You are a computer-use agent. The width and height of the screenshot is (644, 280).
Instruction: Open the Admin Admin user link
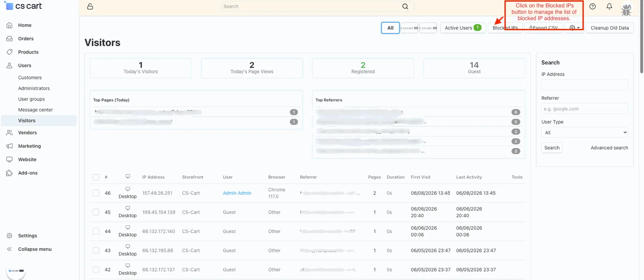[237, 193]
